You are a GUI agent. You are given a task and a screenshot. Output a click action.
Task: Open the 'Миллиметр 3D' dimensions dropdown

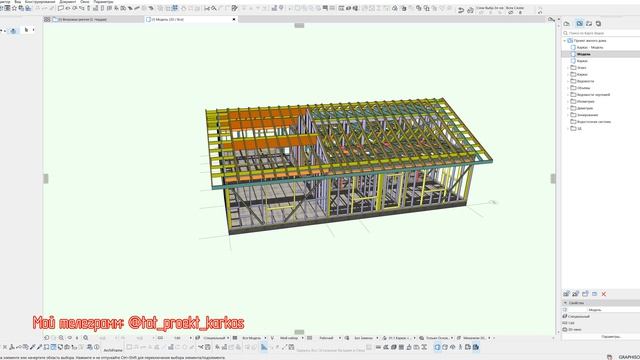coord(473,338)
